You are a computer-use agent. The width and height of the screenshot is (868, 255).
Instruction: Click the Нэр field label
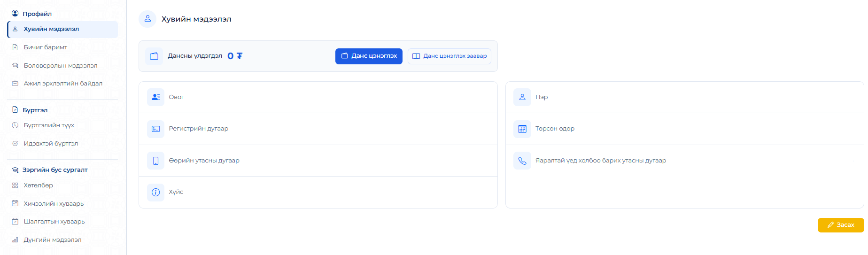542,97
